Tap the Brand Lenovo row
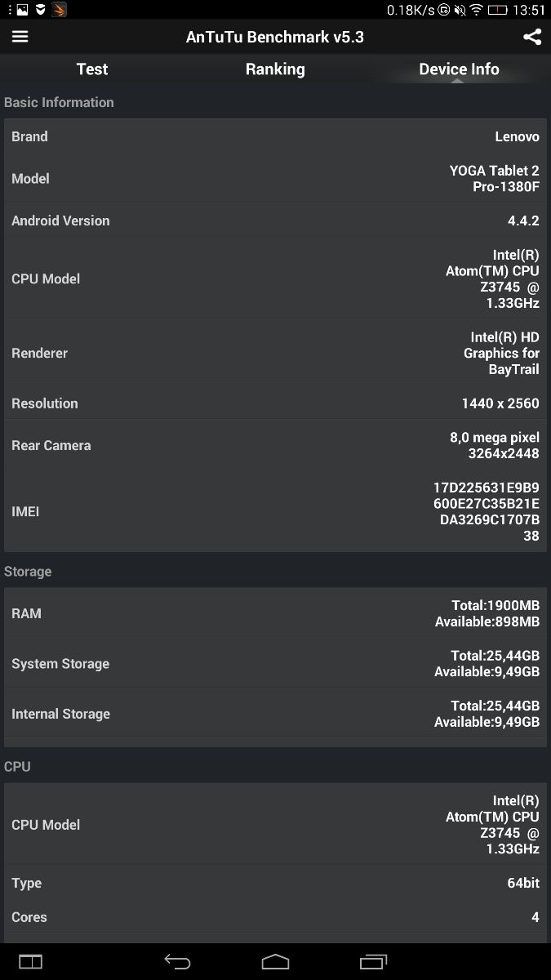Screen dimensions: 551x980 (275, 136)
